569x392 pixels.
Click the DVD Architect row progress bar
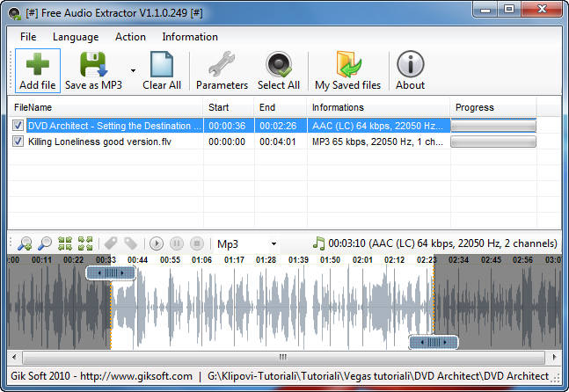coord(493,127)
